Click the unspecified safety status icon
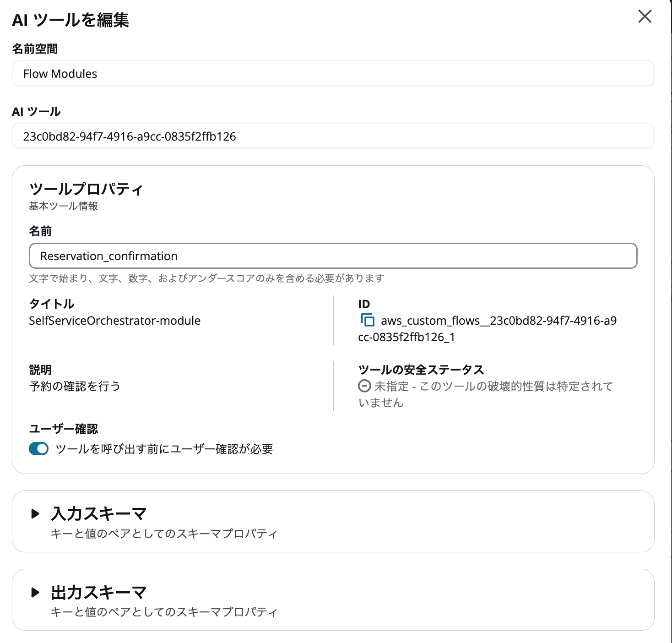The image size is (672, 643). click(x=364, y=387)
